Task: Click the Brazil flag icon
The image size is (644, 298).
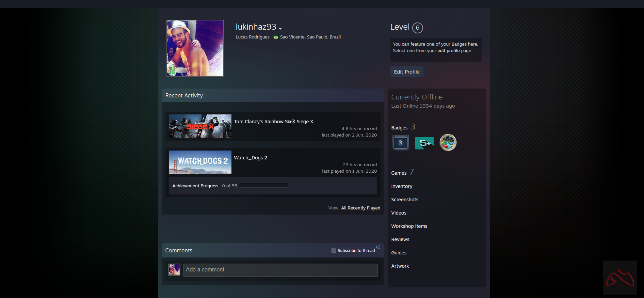Action: [x=276, y=37]
